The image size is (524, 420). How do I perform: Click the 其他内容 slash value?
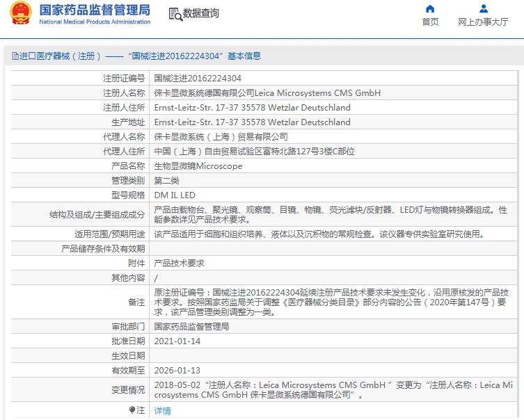coord(156,278)
